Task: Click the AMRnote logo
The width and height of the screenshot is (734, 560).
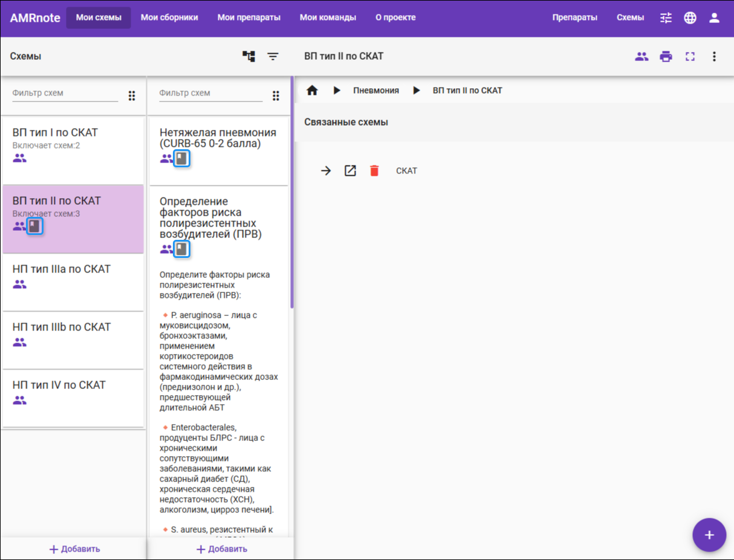Action: [35, 18]
